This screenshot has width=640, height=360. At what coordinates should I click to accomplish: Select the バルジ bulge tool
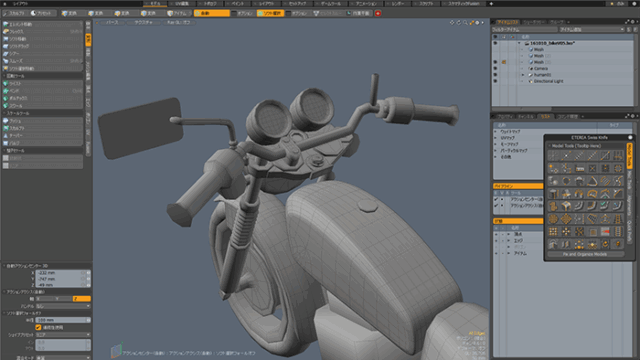point(42,143)
